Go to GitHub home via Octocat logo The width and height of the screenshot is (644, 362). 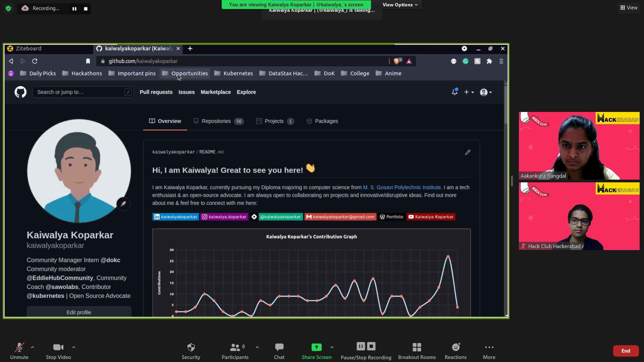tap(20, 92)
